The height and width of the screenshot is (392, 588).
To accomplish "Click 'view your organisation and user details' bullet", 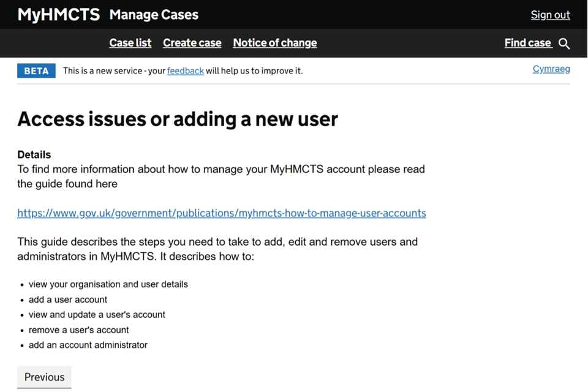I will [x=108, y=284].
